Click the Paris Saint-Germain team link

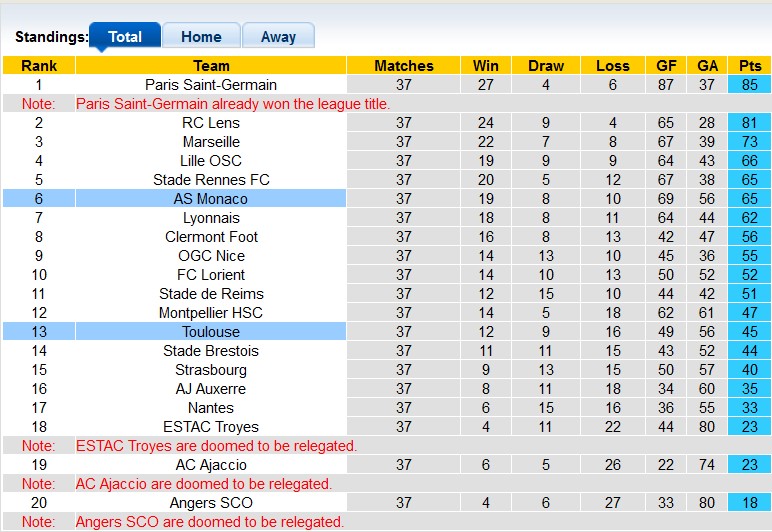pyautogui.click(x=211, y=85)
